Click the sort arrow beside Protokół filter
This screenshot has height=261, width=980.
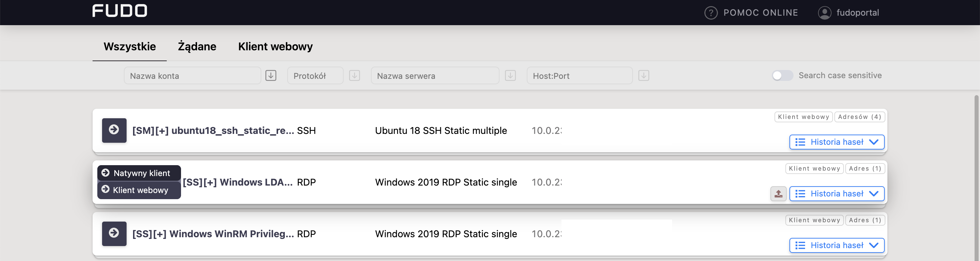(354, 75)
